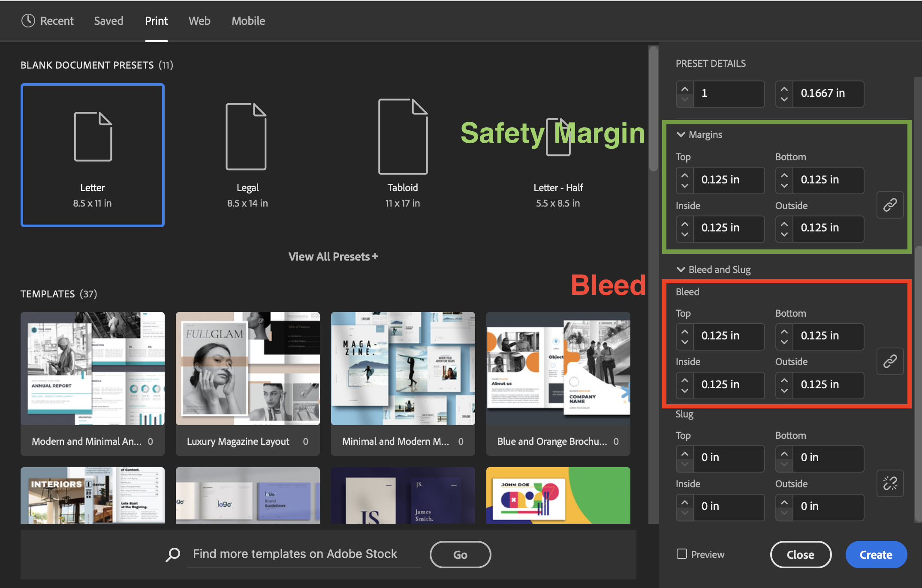Select the Tabloid page preset icon

[x=402, y=137]
